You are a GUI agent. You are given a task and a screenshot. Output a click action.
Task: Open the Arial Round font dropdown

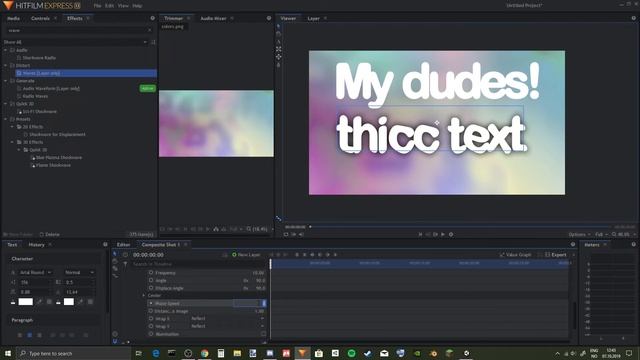click(35, 272)
